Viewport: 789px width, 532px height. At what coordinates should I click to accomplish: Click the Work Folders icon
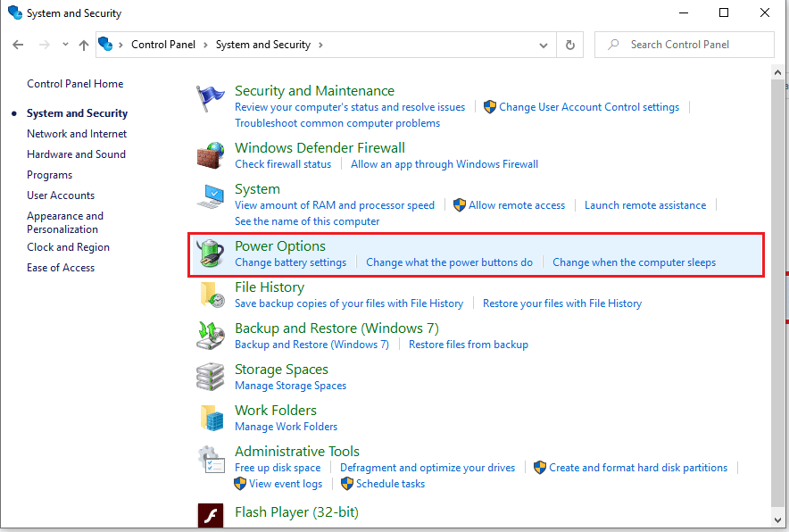click(x=212, y=419)
